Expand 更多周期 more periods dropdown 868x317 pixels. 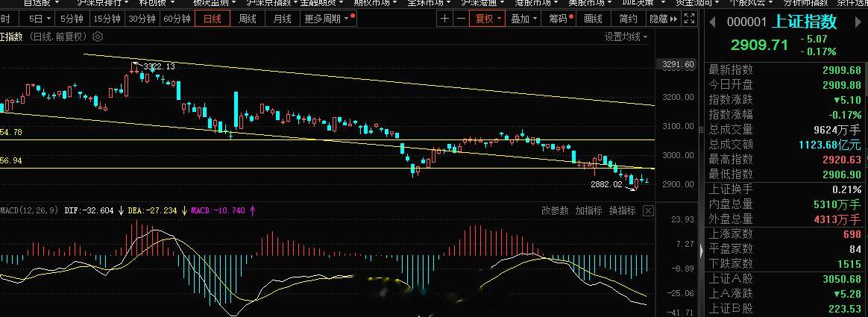pos(329,19)
